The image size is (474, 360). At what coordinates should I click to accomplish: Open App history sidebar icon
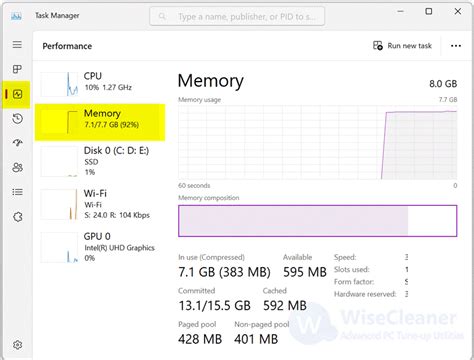pyautogui.click(x=17, y=119)
